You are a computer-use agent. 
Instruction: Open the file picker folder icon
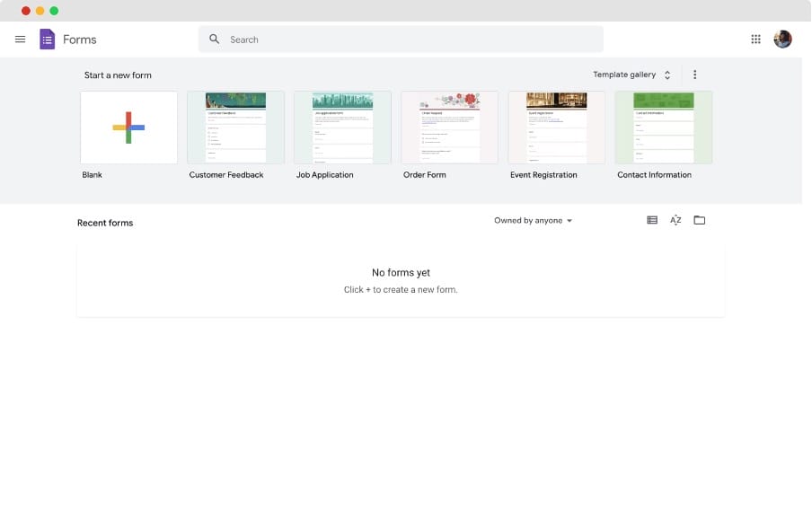(700, 220)
